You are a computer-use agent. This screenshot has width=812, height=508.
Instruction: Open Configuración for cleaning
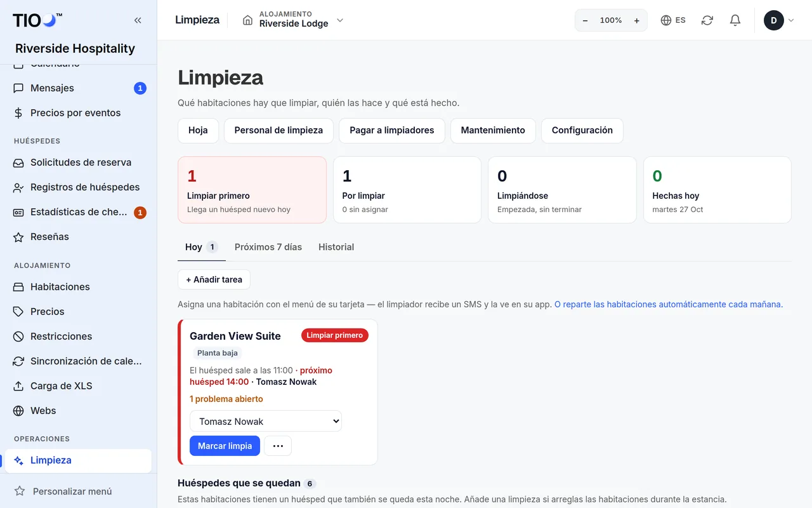582,130
